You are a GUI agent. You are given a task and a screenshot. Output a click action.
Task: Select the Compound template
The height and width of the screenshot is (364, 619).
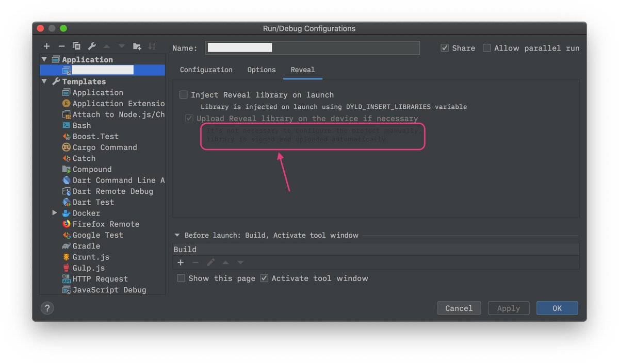pyautogui.click(x=92, y=169)
